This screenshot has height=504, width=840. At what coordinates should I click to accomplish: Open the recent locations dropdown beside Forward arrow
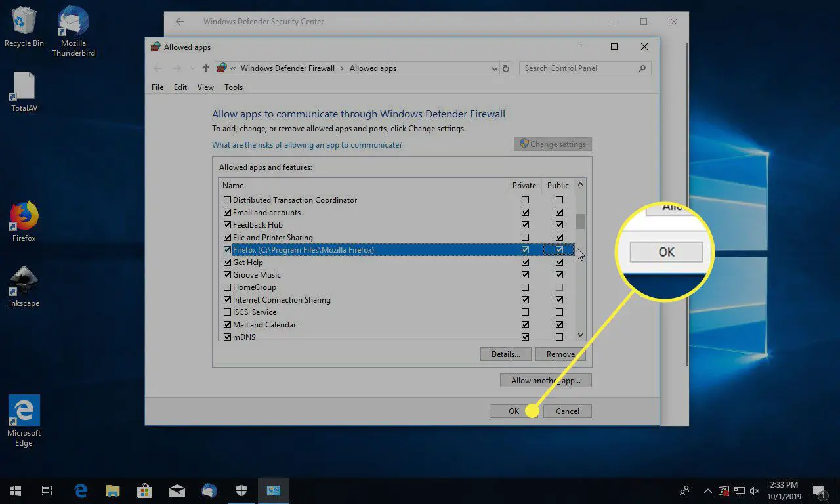click(x=192, y=68)
